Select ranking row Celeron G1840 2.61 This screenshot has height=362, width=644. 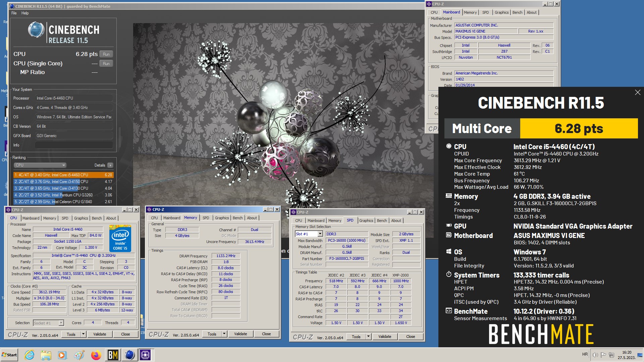pyautogui.click(x=63, y=202)
